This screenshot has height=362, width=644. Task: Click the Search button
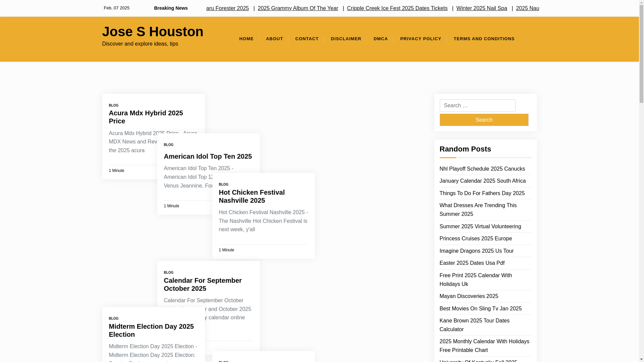pyautogui.click(x=484, y=120)
